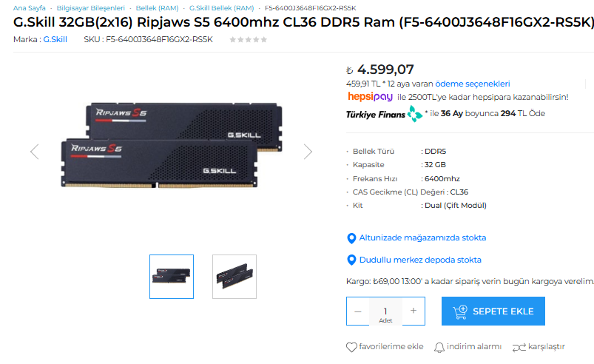This screenshot has height=364, width=594.
Task: Click the Altunizade store location pin icon
Action: (351, 238)
